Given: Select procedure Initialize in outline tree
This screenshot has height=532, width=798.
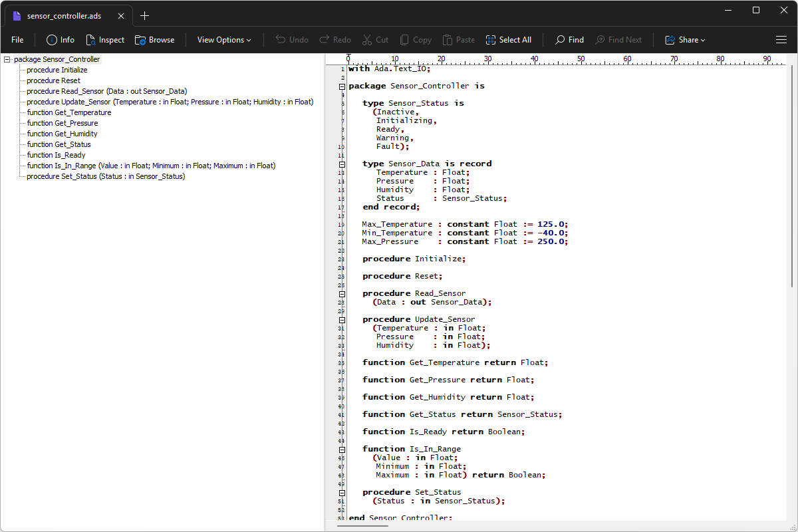Looking at the screenshot, I should (x=57, y=70).
